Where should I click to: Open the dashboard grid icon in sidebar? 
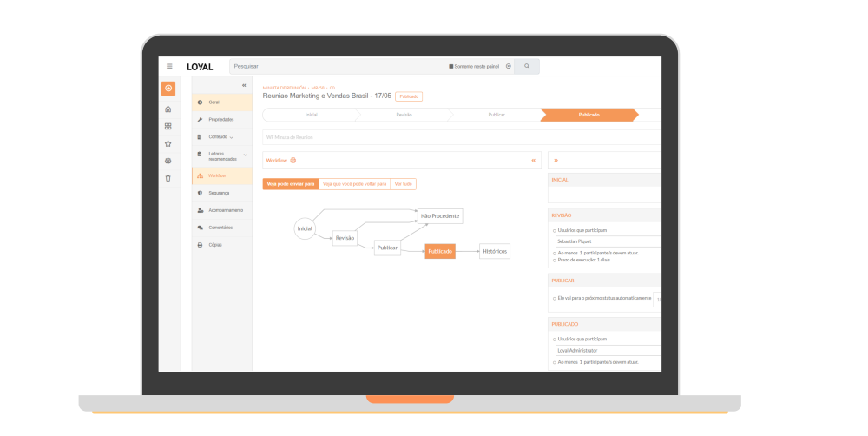pyautogui.click(x=168, y=126)
